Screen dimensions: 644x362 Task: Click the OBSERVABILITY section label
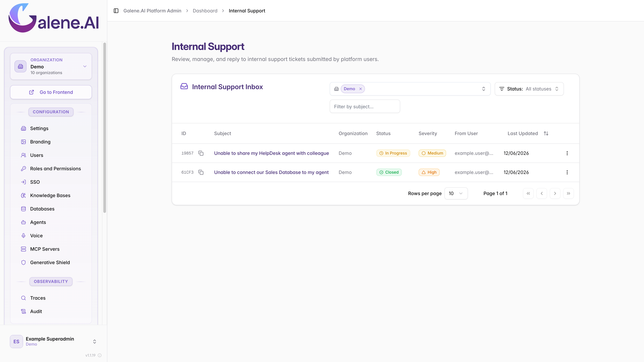pos(51,282)
